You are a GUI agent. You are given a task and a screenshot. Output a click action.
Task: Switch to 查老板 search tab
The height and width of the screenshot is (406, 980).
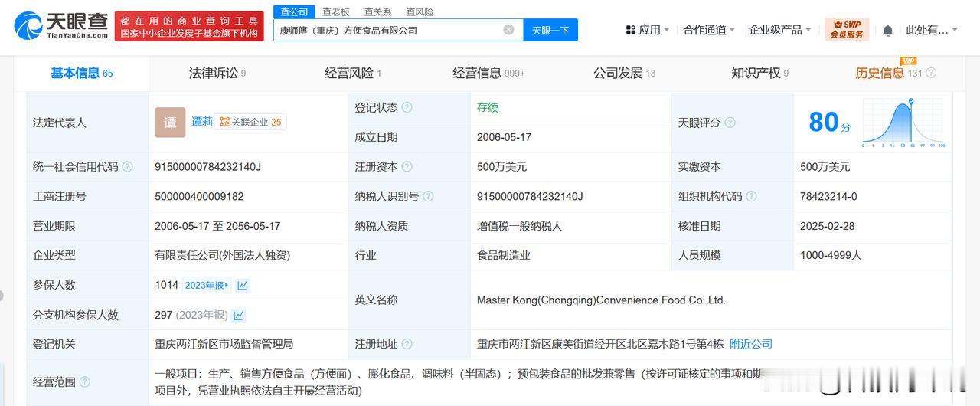(x=335, y=11)
